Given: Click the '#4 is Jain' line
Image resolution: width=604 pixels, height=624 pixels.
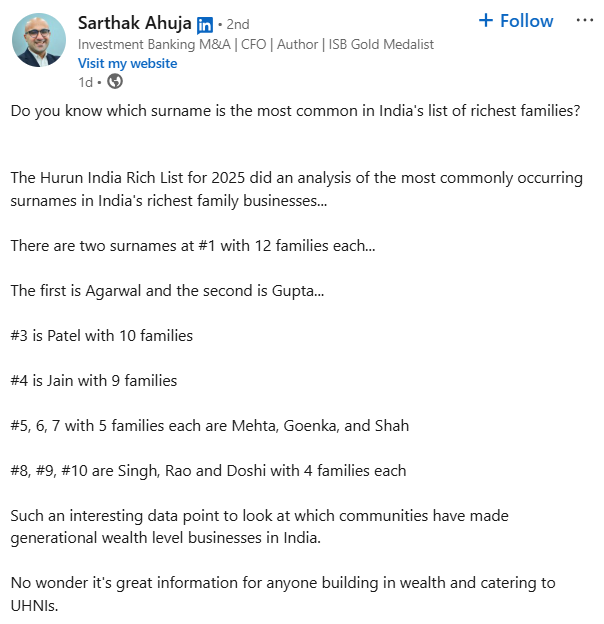Looking at the screenshot, I should point(94,381).
